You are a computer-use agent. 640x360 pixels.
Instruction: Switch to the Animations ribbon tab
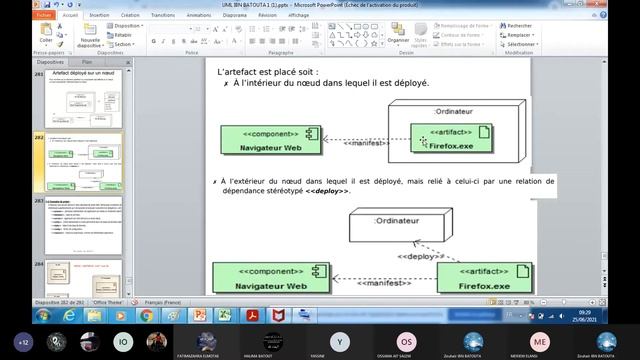tap(199, 15)
